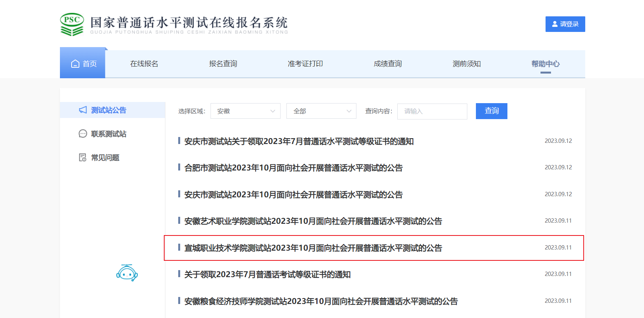Open the robot assistant helper icon
Viewport: 644px width, 318px height.
pyautogui.click(x=127, y=273)
